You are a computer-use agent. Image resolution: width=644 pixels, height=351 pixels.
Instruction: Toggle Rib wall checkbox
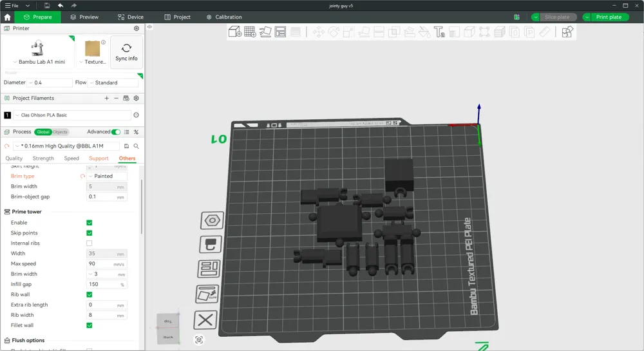click(89, 294)
